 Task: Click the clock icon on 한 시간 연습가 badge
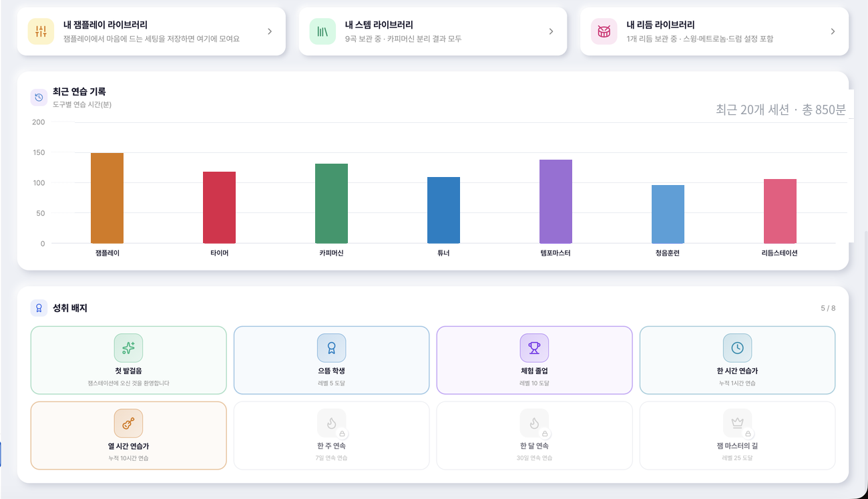[737, 348]
